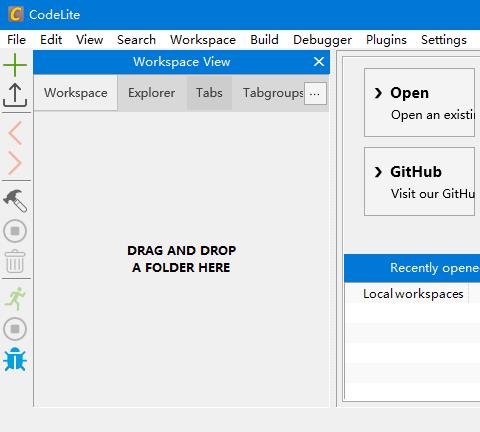Open the Debugger menu
This screenshot has height=432, width=480.
point(322,40)
